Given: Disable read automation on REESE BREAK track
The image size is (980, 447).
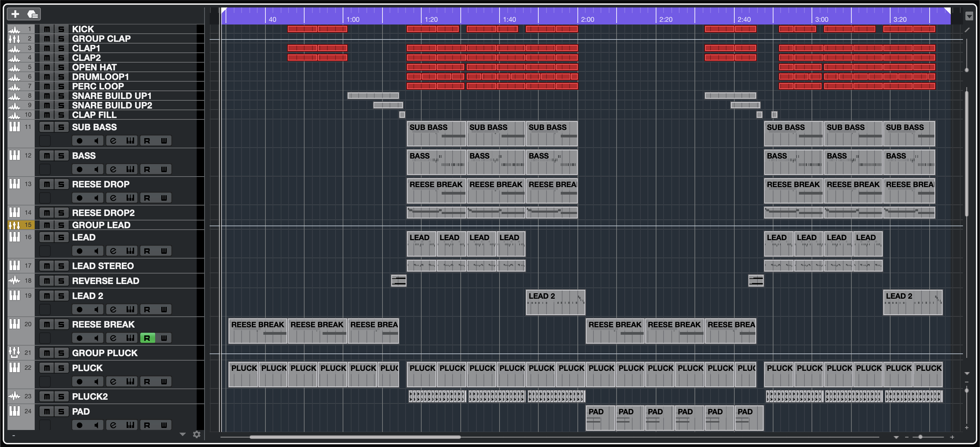Looking at the screenshot, I should point(147,338).
